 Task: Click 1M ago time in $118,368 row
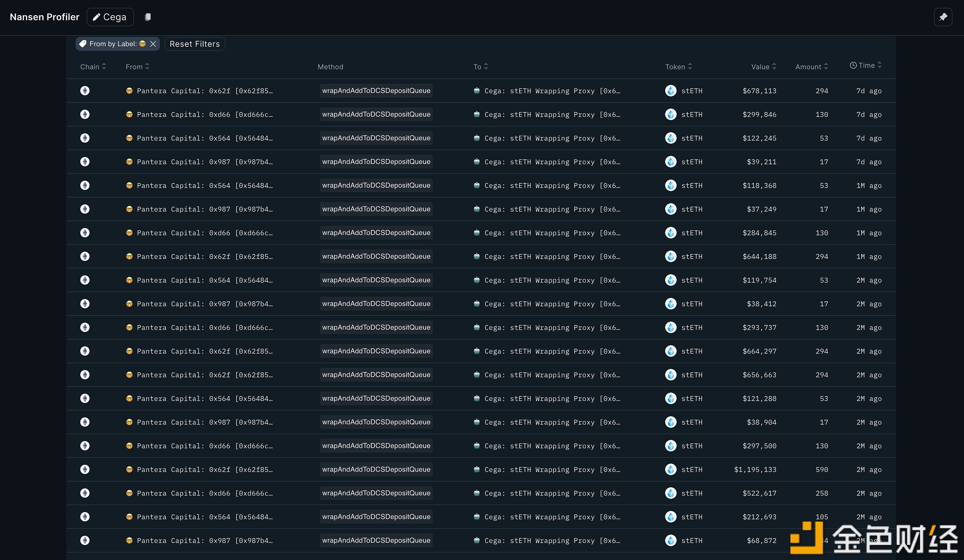click(869, 186)
